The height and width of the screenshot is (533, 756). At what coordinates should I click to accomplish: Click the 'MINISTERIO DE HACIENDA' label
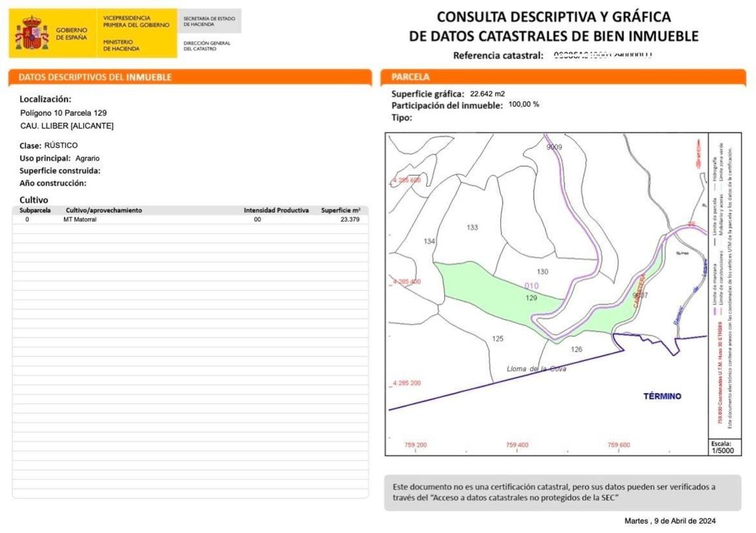tap(121, 45)
